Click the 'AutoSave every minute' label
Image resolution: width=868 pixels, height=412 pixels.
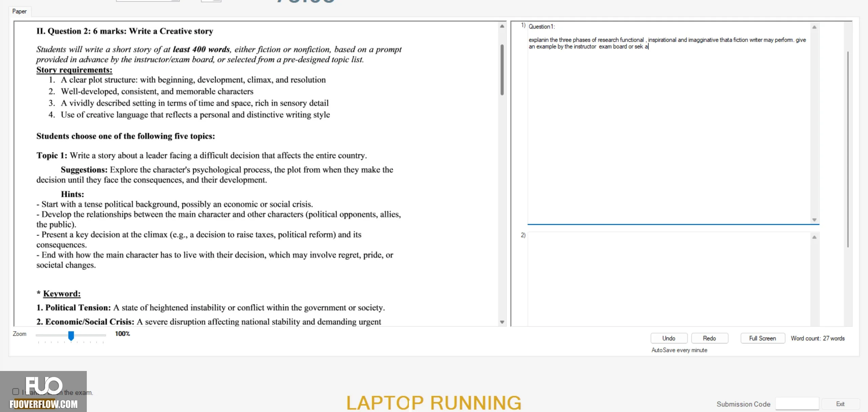point(679,350)
